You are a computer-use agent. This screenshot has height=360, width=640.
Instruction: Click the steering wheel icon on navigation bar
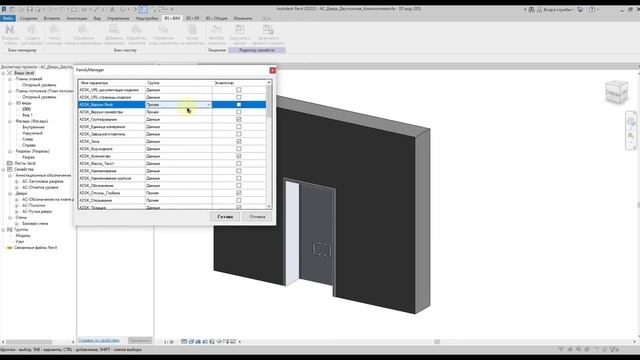coord(631,121)
